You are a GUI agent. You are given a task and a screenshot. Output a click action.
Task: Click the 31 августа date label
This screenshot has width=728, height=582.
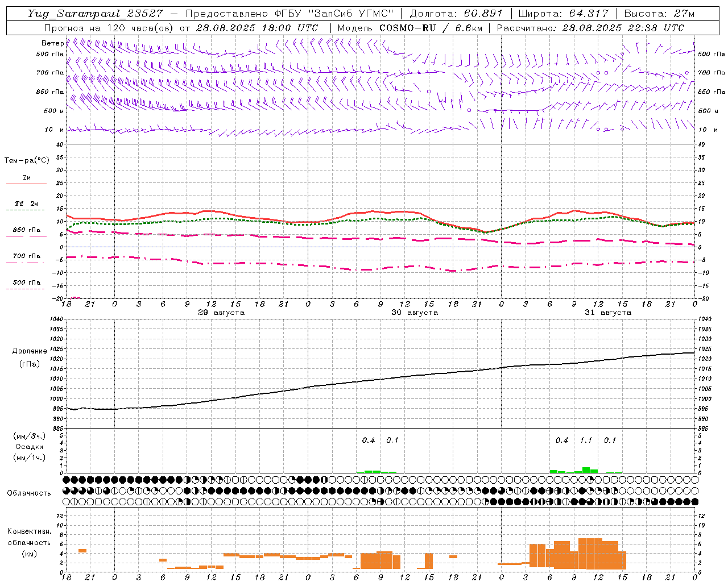(x=608, y=313)
